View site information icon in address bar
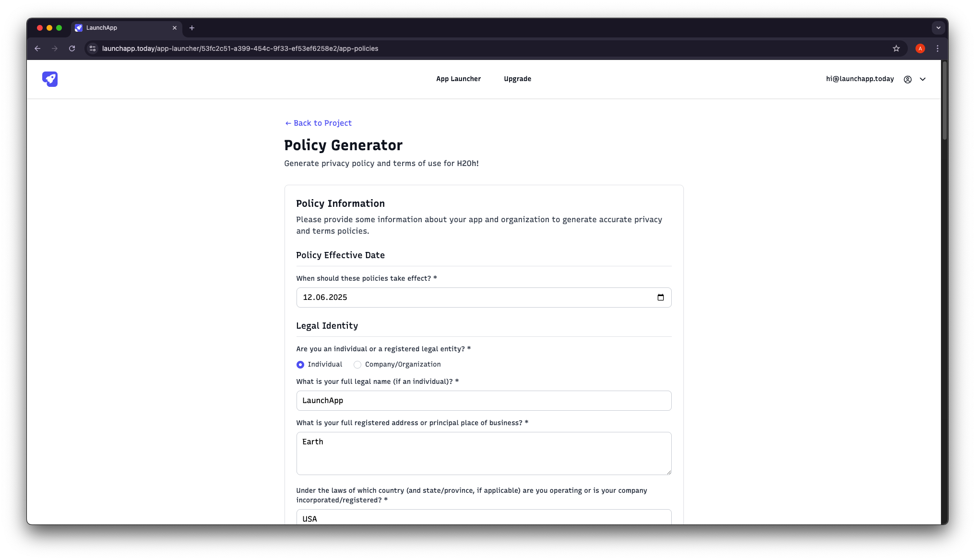Image resolution: width=975 pixels, height=560 pixels. click(x=93, y=48)
